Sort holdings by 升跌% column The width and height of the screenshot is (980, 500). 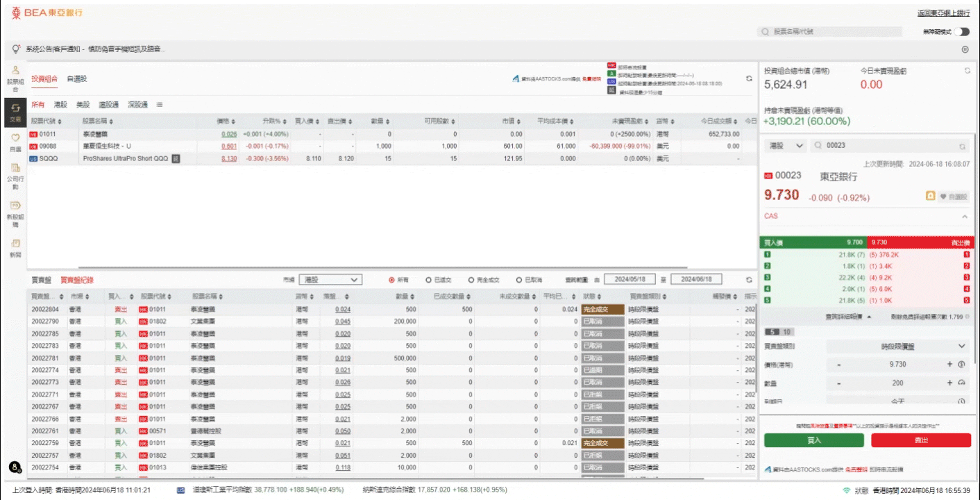click(x=273, y=121)
